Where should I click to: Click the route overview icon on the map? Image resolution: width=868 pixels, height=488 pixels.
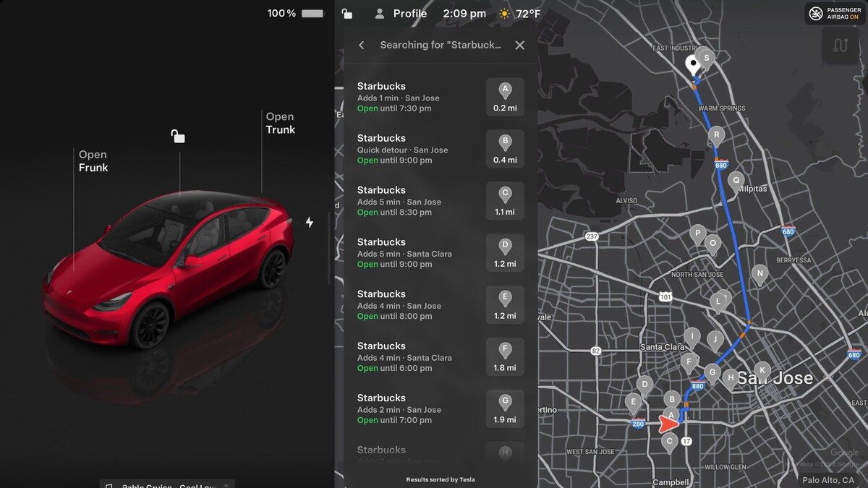840,46
